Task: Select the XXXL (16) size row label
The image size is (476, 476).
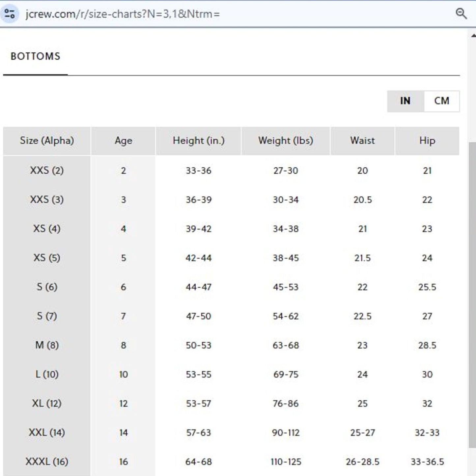Action: tap(47, 462)
